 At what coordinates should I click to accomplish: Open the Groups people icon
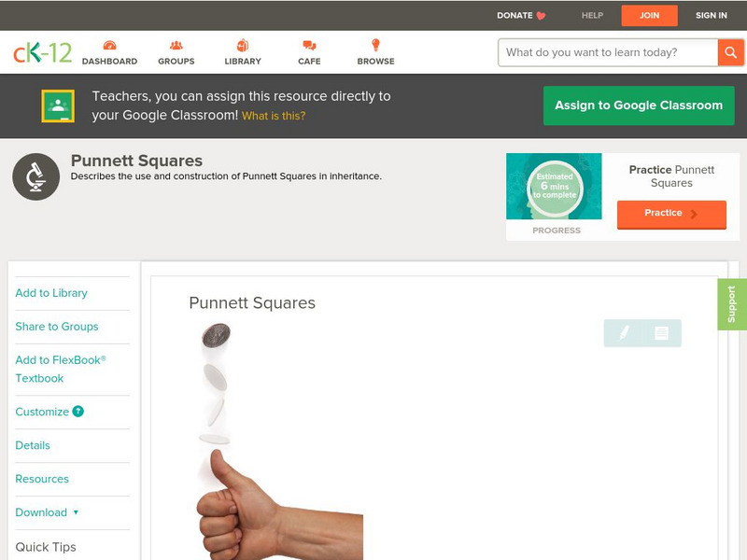[176, 45]
